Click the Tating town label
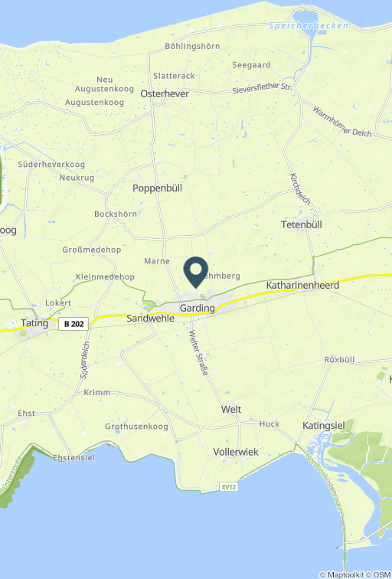This screenshot has width=392, height=579. (x=34, y=323)
